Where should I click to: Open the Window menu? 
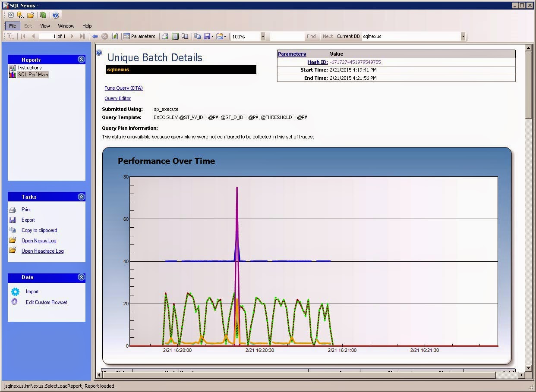66,26
